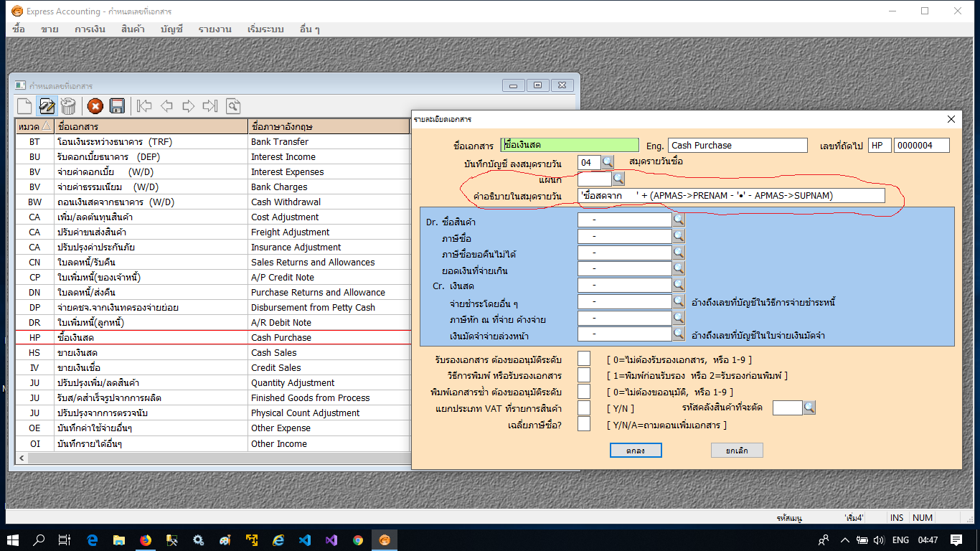
Task: Click the รับรองเอกสาร approval level box
Action: click(584, 359)
